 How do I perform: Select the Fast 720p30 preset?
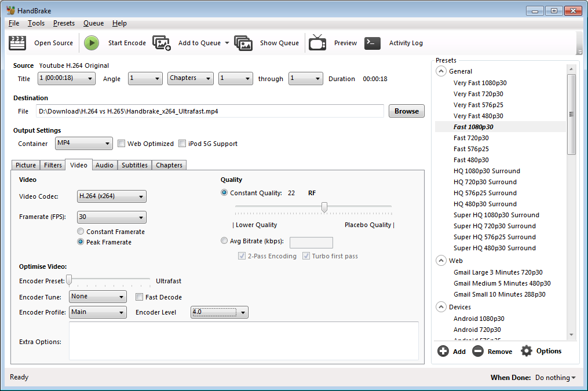(x=471, y=138)
